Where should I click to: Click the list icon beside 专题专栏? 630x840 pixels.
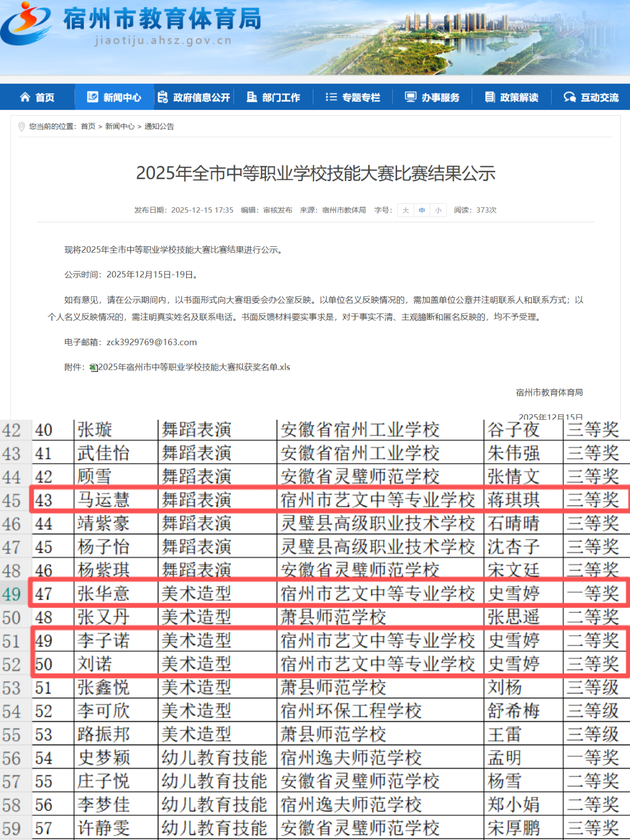point(331,97)
